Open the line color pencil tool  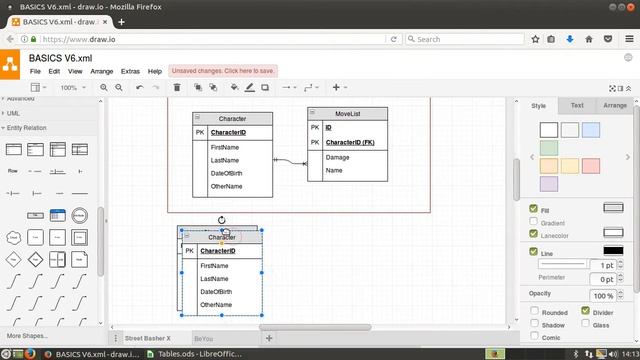249,87
